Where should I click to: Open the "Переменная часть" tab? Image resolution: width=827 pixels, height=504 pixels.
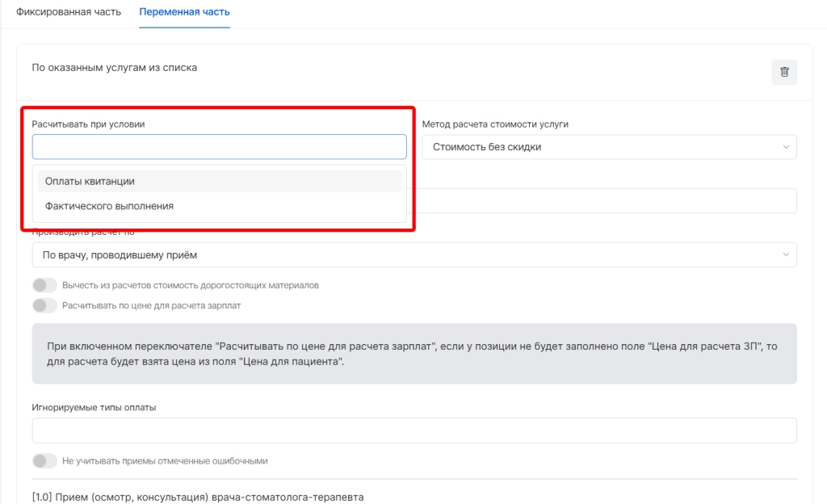tap(184, 13)
